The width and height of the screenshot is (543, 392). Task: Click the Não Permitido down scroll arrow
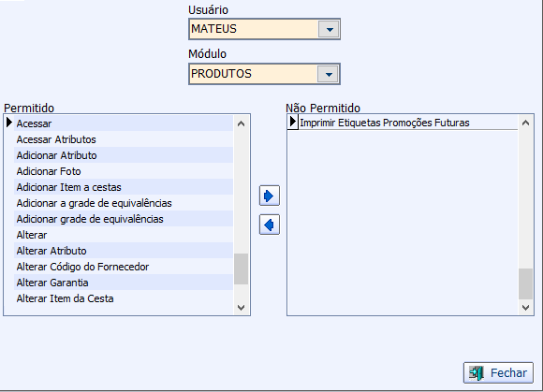click(525, 307)
